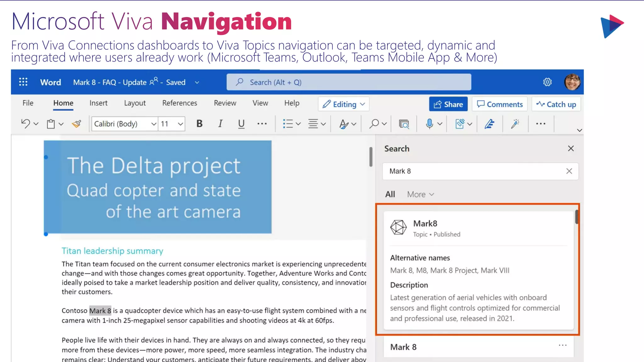Click the Mark 8 result heading
644x362 pixels.
pyautogui.click(x=403, y=347)
